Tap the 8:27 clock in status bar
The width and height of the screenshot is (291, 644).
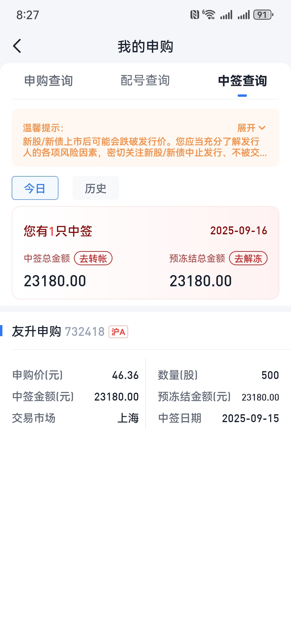pos(28,15)
